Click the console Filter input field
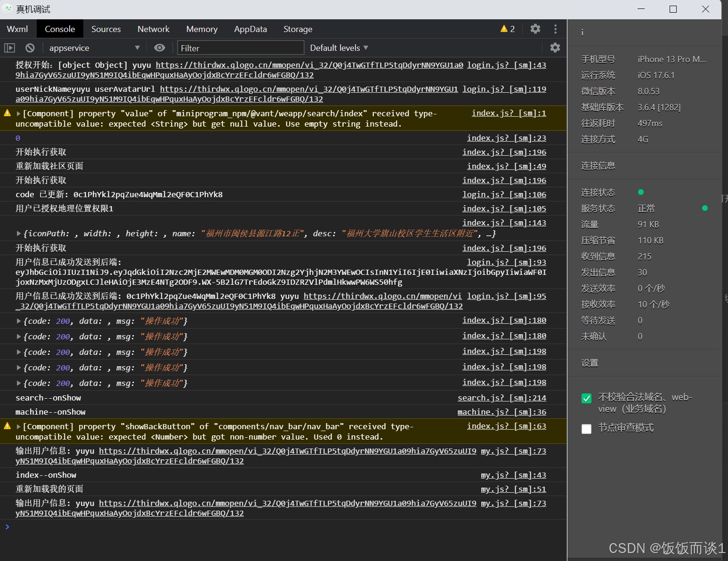 coord(241,48)
